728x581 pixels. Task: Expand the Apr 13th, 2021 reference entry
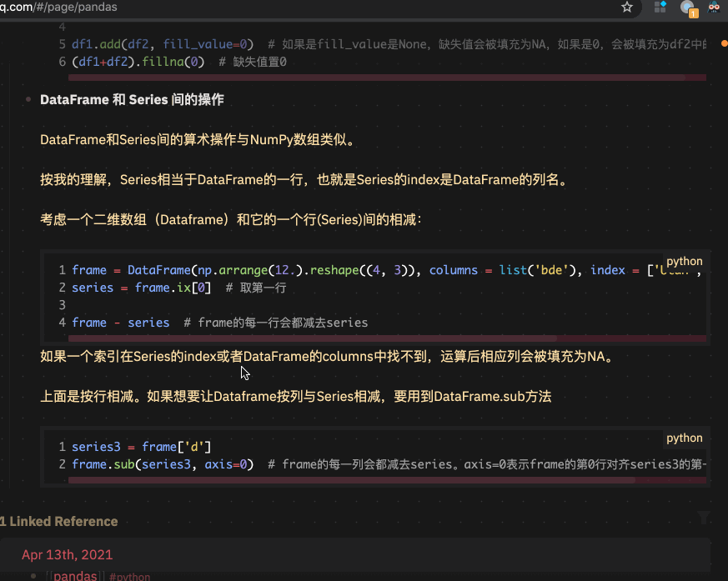[x=67, y=554]
